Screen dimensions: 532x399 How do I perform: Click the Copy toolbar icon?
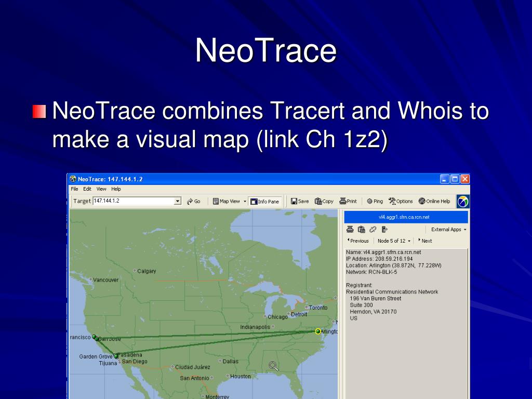point(318,201)
